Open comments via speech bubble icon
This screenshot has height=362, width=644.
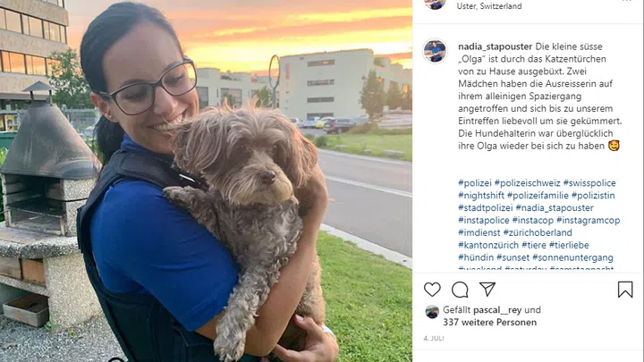tap(460, 290)
